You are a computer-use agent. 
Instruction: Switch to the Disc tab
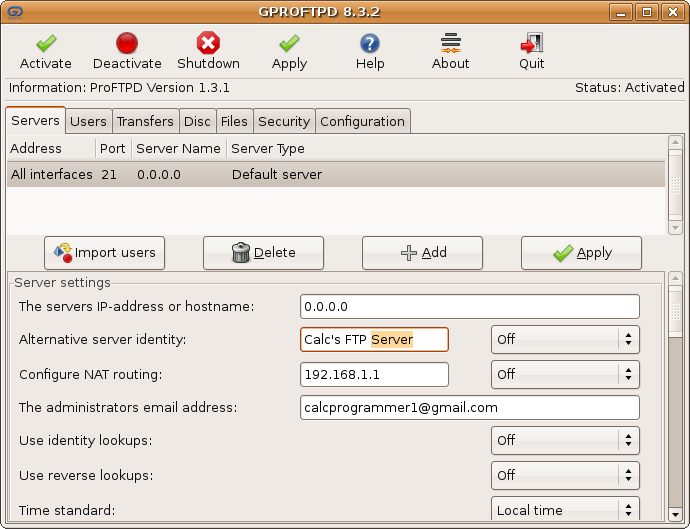click(x=197, y=121)
